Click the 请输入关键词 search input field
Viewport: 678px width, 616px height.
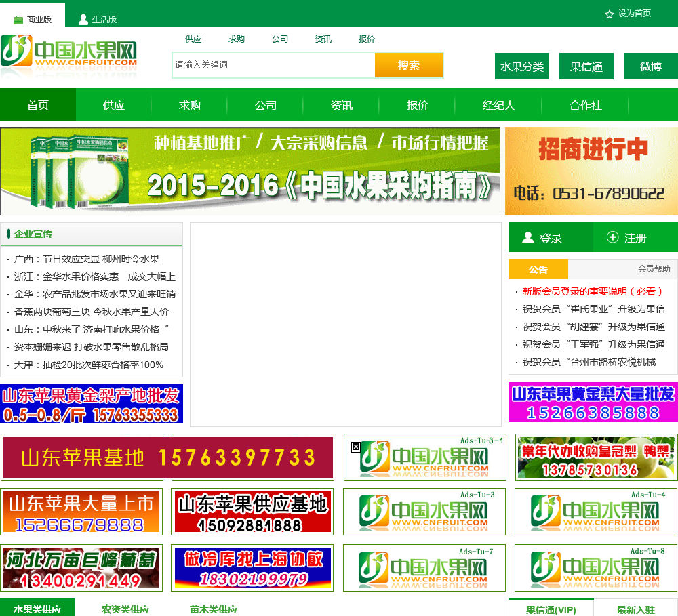point(274,65)
